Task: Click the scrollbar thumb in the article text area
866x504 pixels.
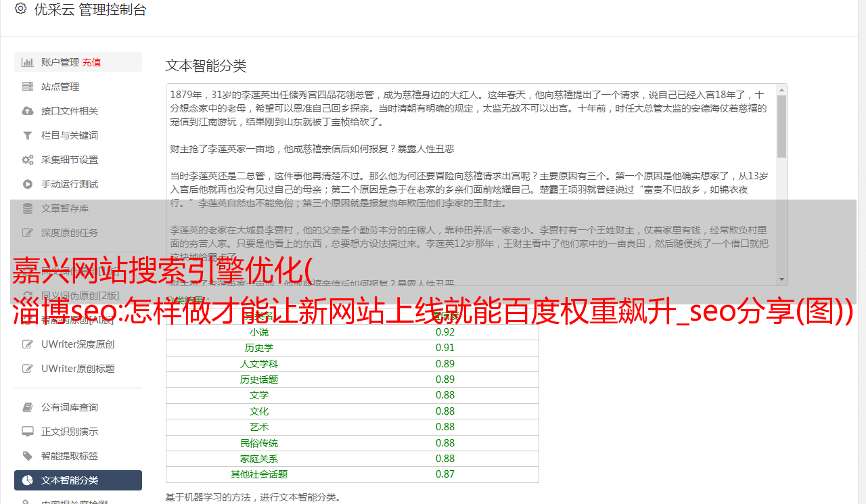Action: [x=782, y=126]
